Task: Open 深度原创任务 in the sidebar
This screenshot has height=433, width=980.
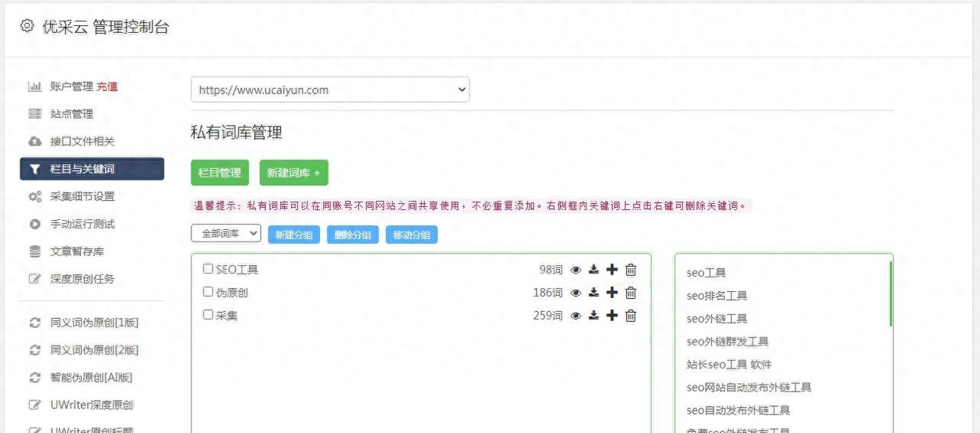Action: coord(83,279)
